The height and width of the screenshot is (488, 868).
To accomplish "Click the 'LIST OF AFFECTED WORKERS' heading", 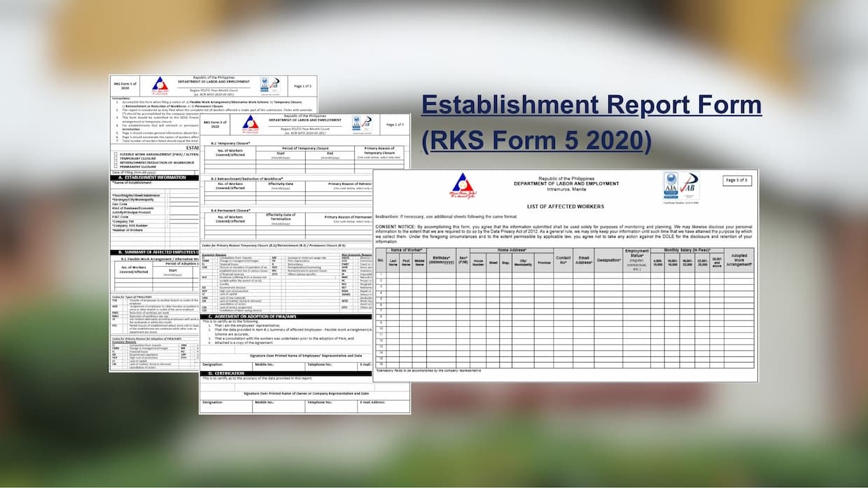I will [565, 207].
